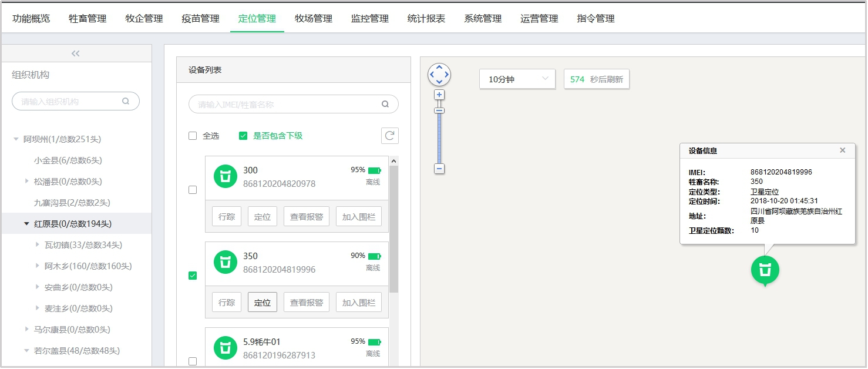Collapse the 阿坝州 tree node
The height and width of the screenshot is (369, 868).
[16, 139]
